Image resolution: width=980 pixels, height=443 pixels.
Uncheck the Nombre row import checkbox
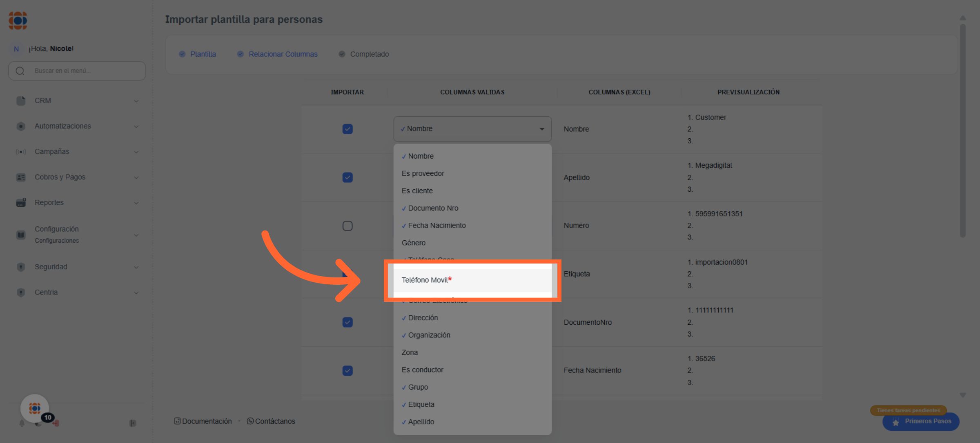(347, 129)
